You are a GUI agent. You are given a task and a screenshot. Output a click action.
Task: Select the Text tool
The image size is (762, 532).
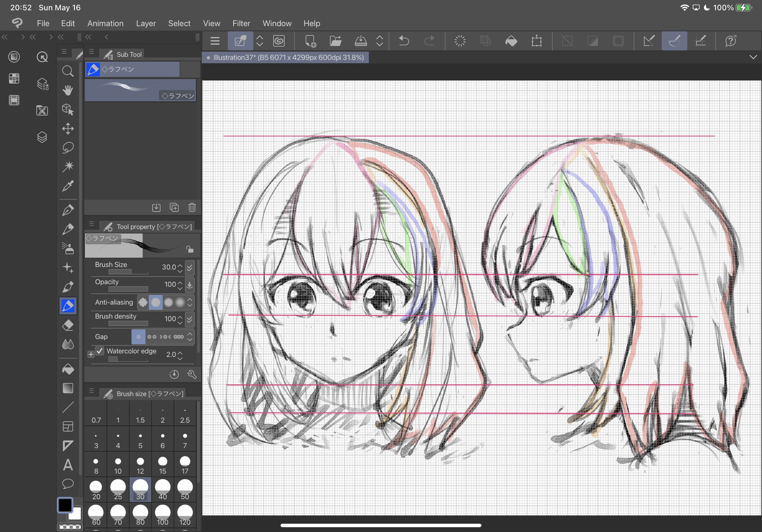68,465
